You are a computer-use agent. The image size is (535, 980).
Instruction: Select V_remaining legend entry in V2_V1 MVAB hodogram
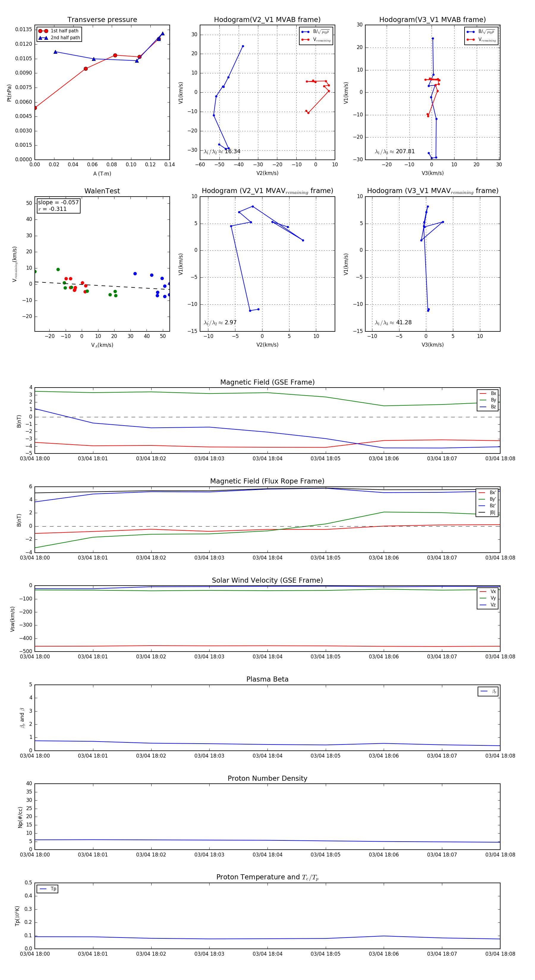(316, 39)
